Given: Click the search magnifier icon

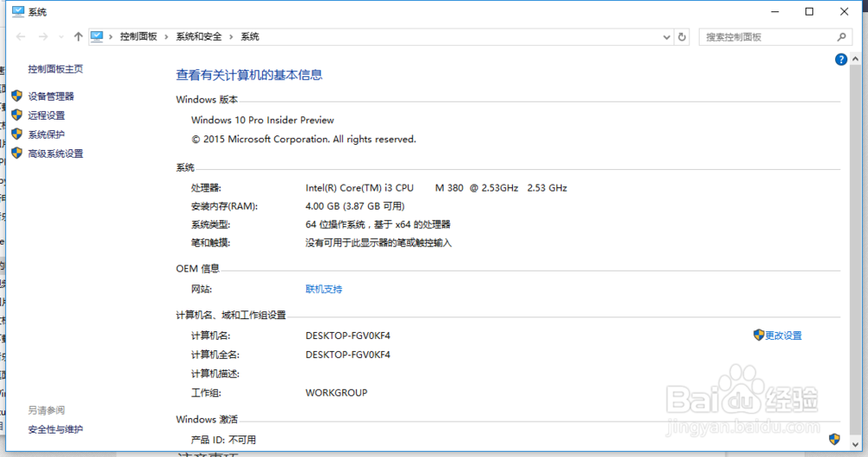Looking at the screenshot, I should (842, 37).
